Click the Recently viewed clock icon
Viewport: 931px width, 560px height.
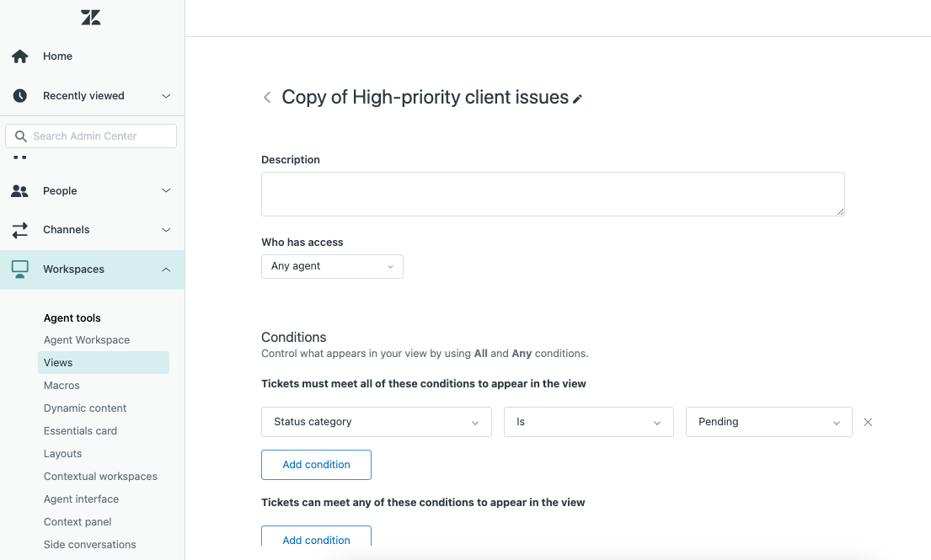pos(19,95)
